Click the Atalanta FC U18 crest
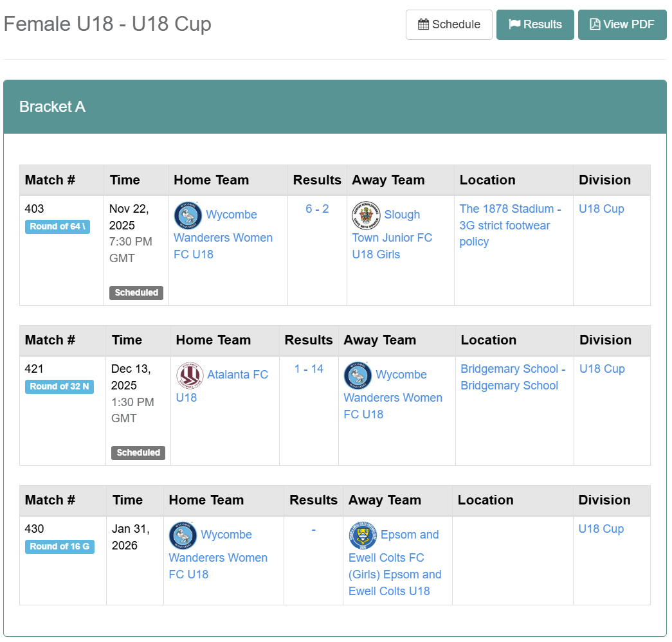This screenshot has height=642, width=672. click(x=190, y=375)
